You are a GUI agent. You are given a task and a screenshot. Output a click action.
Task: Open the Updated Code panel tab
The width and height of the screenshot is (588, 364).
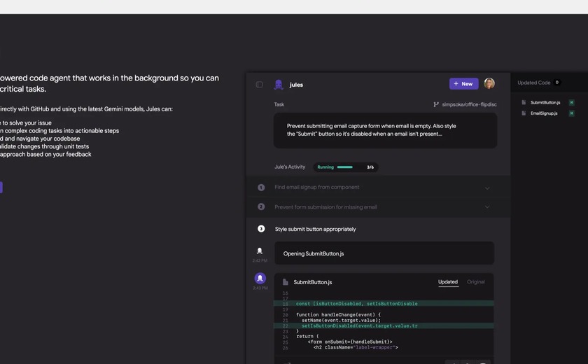coord(533,83)
